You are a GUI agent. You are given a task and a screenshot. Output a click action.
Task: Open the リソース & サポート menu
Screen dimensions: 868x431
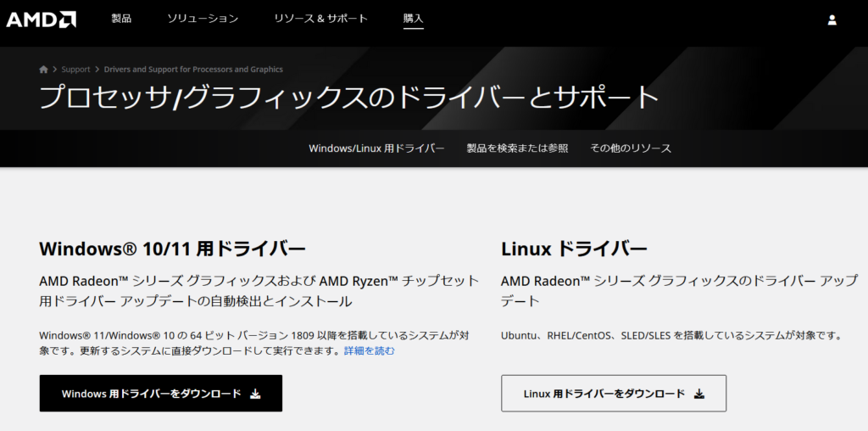320,19
